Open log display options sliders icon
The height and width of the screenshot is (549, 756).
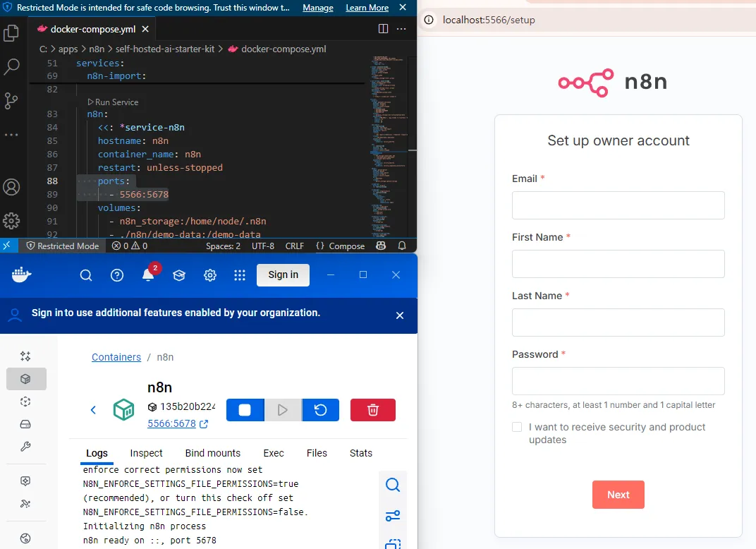pos(393,516)
